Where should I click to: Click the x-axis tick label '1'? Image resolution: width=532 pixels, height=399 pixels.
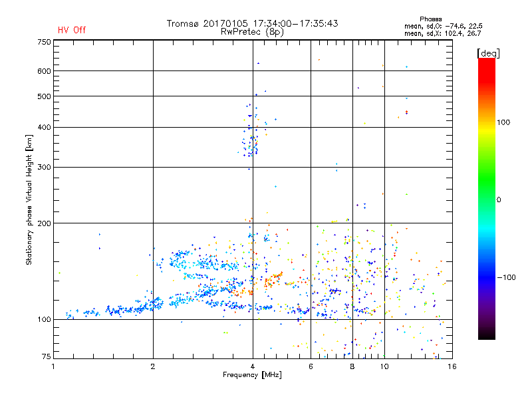click(53, 366)
